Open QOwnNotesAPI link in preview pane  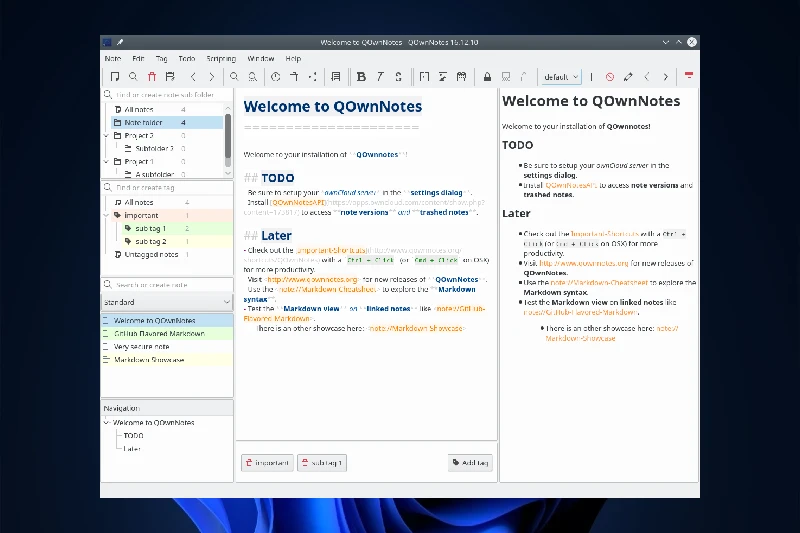(570, 185)
